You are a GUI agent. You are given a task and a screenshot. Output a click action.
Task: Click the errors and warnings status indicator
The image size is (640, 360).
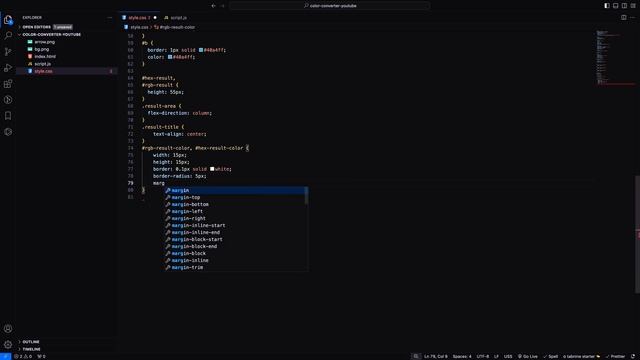[x=23, y=356]
